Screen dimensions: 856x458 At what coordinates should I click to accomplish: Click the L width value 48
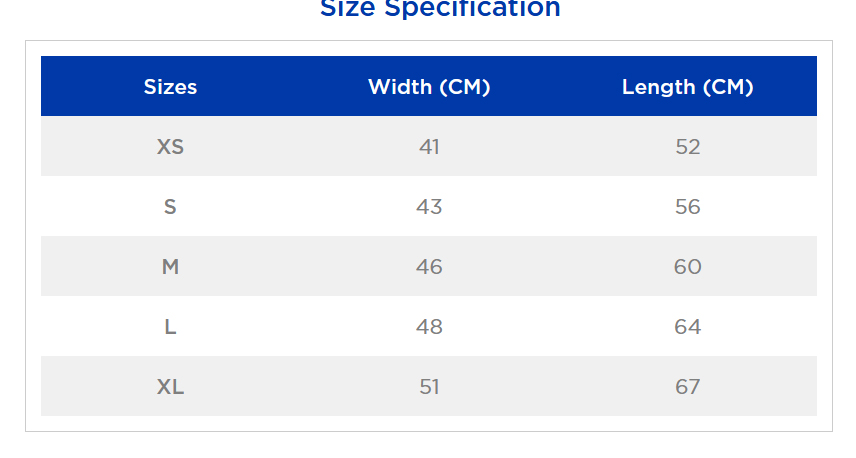429,327
